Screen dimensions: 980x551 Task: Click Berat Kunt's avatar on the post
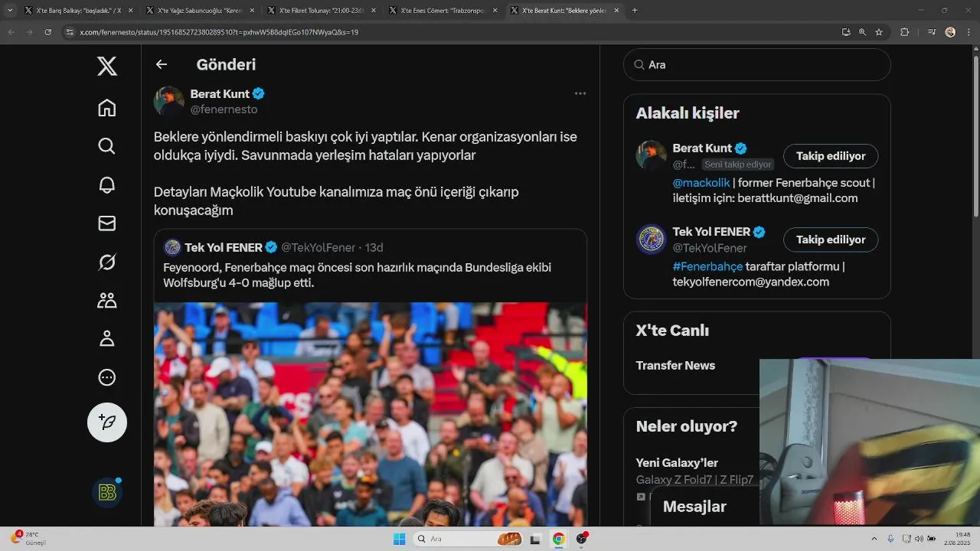(169, 101)
